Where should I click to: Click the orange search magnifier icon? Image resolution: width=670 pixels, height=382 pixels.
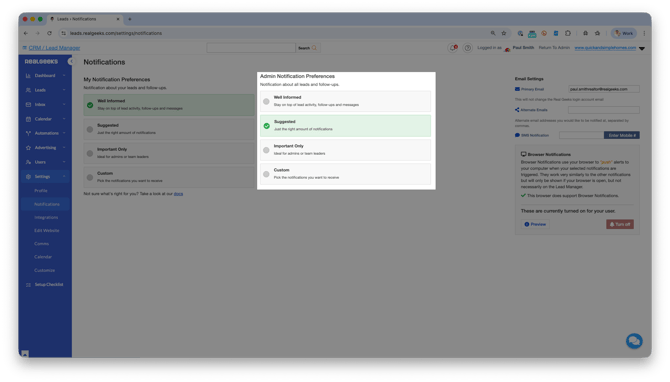314,48
